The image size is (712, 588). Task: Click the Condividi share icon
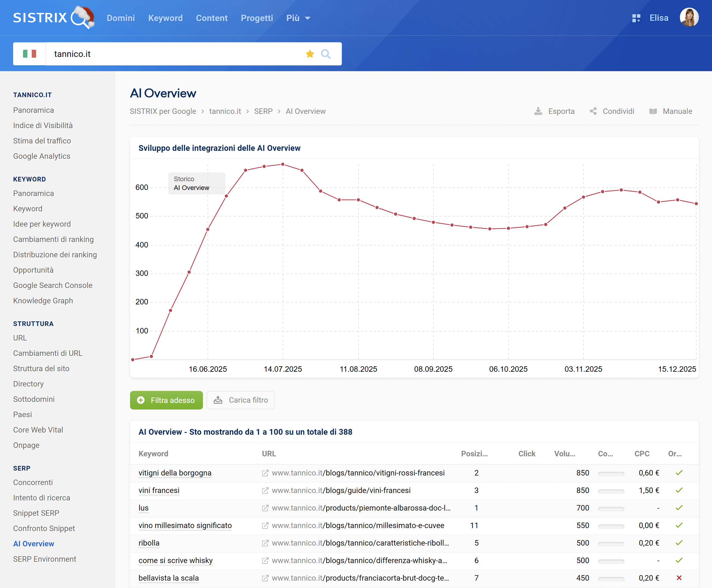point(593,111)
